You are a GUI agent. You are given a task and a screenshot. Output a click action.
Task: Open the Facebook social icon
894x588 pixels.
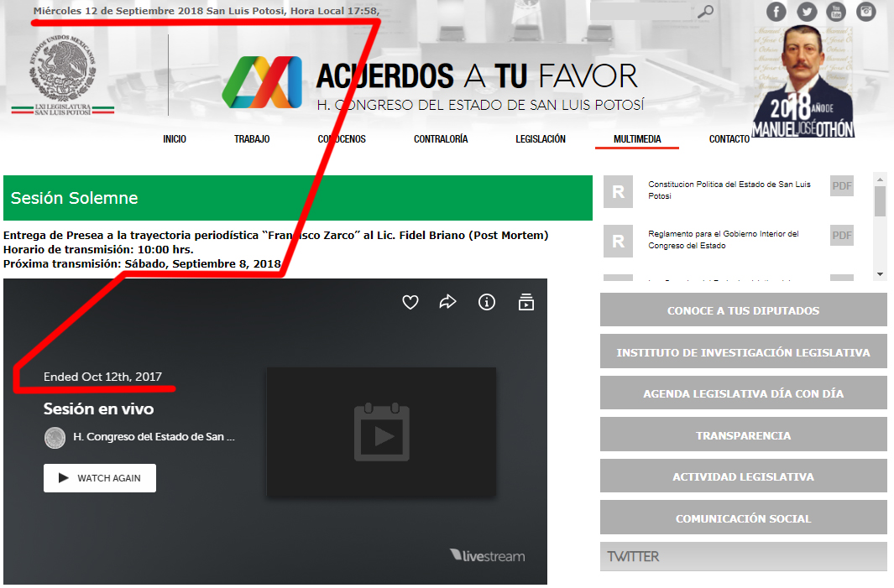click(x=776, y=12)
